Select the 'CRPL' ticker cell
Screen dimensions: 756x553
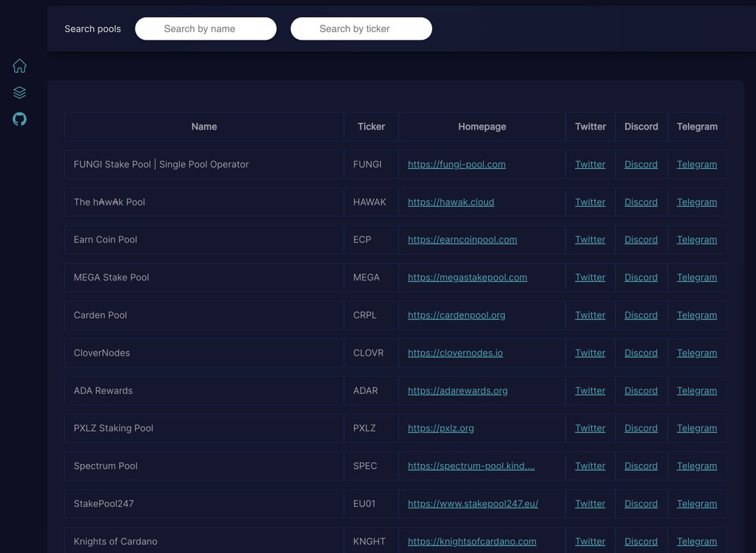click(371, 315)
